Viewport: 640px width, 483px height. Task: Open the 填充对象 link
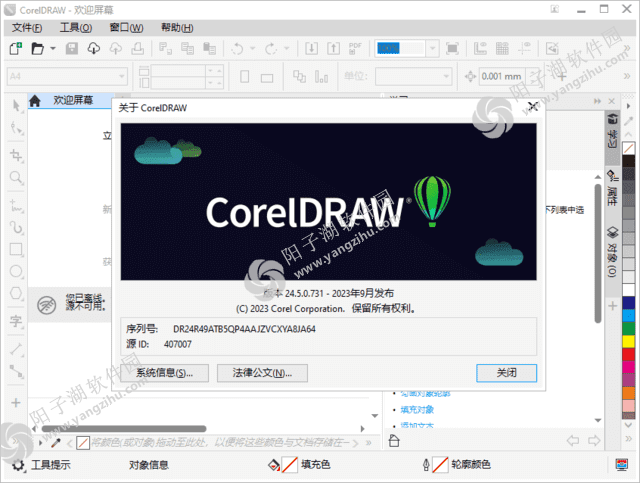pyautogui.click(x=417, y=410)
